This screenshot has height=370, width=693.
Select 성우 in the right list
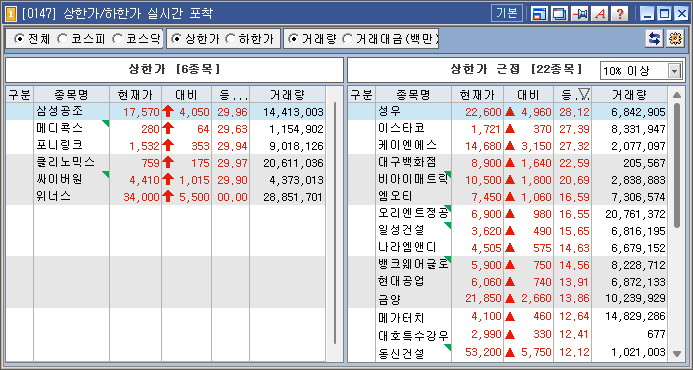[389, 112]
